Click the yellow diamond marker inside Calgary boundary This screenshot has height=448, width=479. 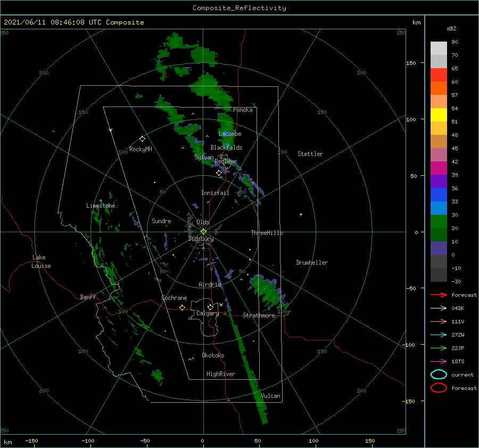(210, 307)
